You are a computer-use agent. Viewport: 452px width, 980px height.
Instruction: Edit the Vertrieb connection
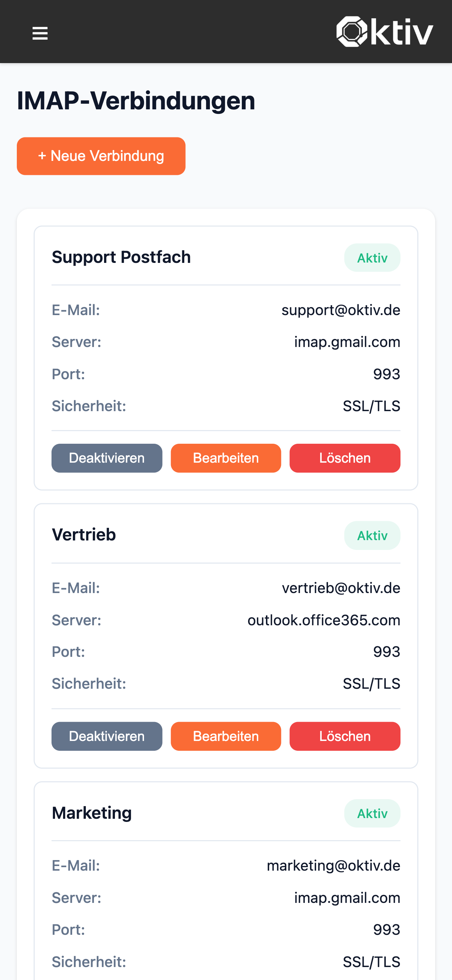[x=226, y=736]
